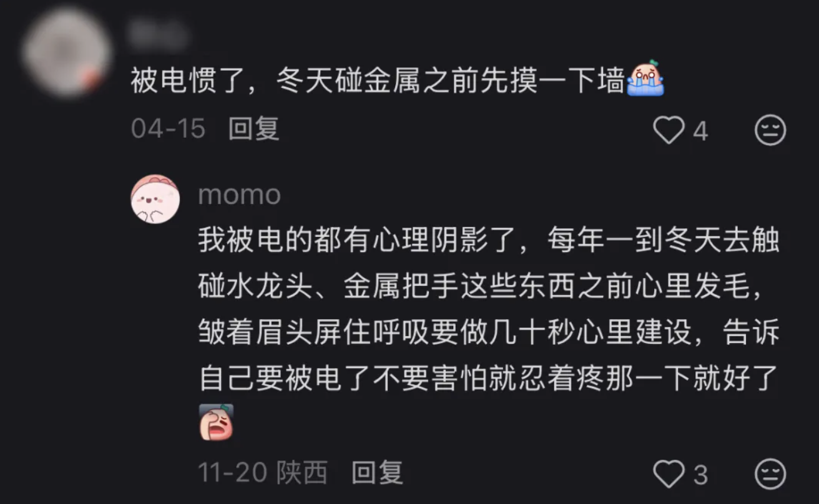The width and height of the screenshot is (819, 504).
Task: Click the 陕西 location label
Action: [x=302, y=473]
